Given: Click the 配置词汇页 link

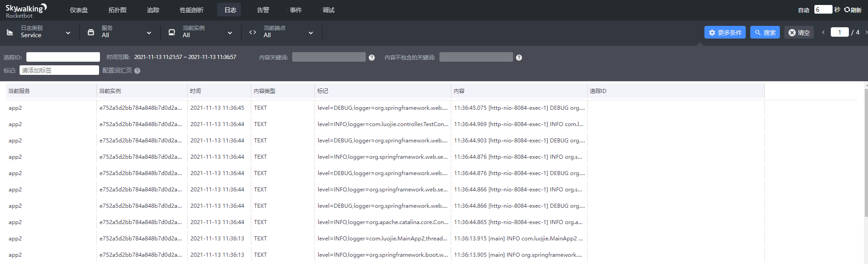Looking at the screenshot, I should (117, 70).
